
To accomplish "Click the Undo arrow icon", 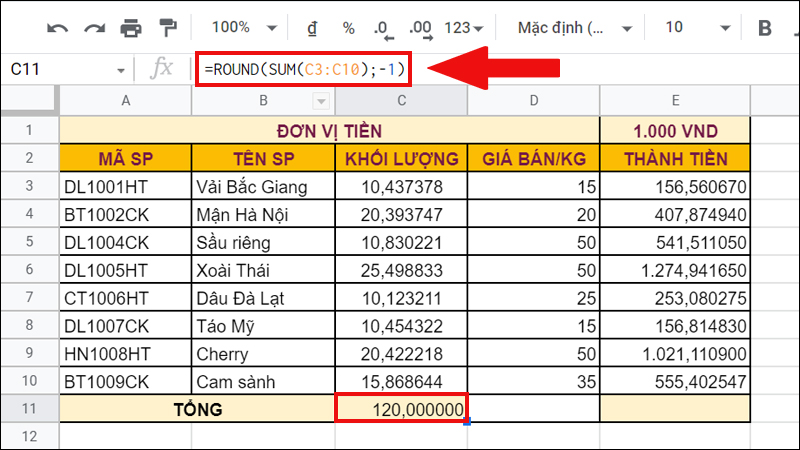I will pyautogui.click(x=57, y=27).
